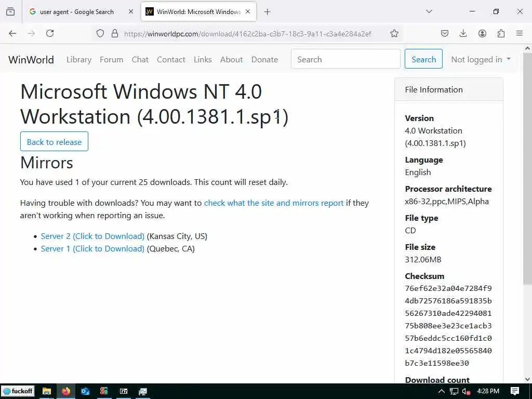The image size is (532, 399).
Task: Click the muted volume tray icon
Action: tap(466, 391)
